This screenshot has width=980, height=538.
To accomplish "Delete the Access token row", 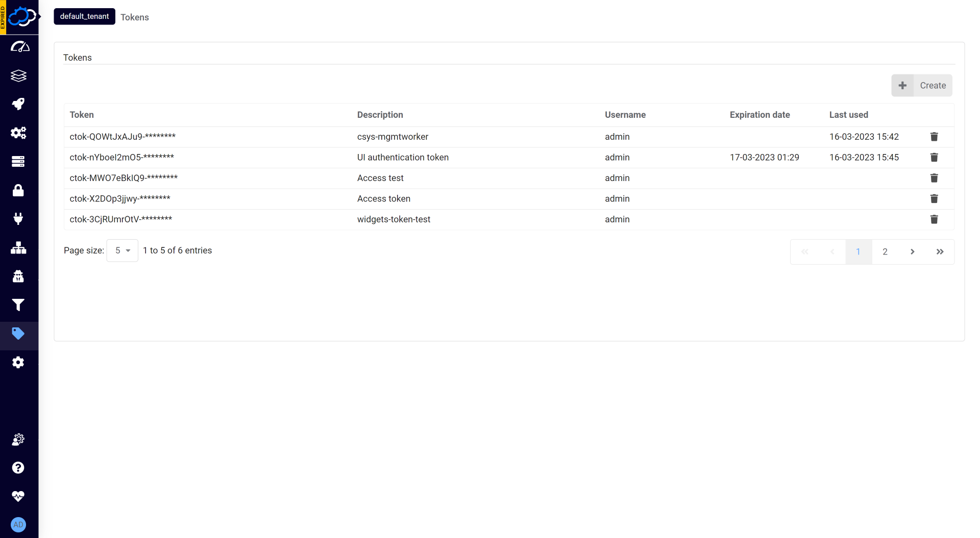I will point(934,199).
